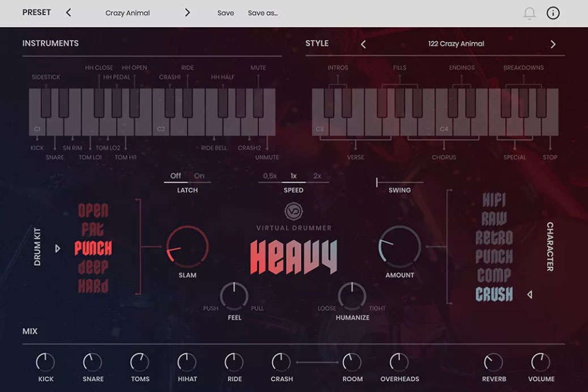
Task: Click the Humanize knob
Action: tap(352, 296)
